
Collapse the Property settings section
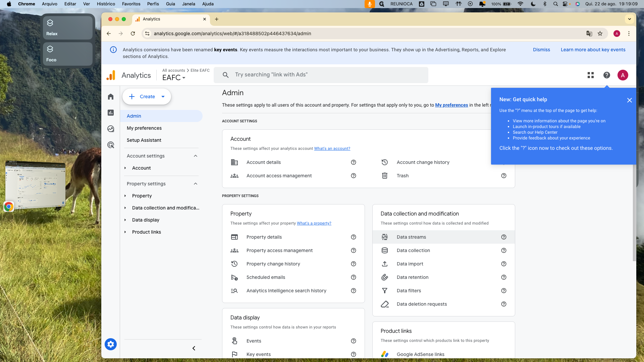(196, 184)
